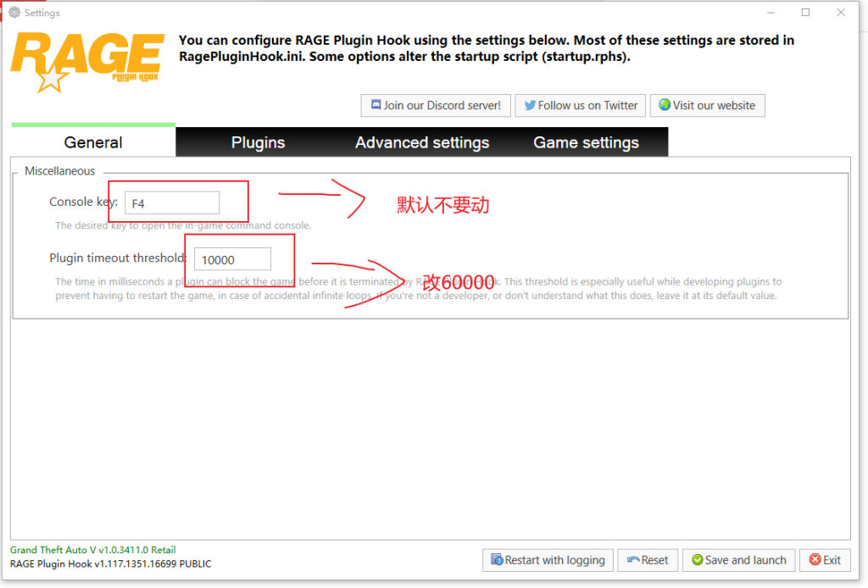Click the RAGE Plugin Hook v1.117 version text
Viewport: 868px width, 588px height.
tap(111, 563)
